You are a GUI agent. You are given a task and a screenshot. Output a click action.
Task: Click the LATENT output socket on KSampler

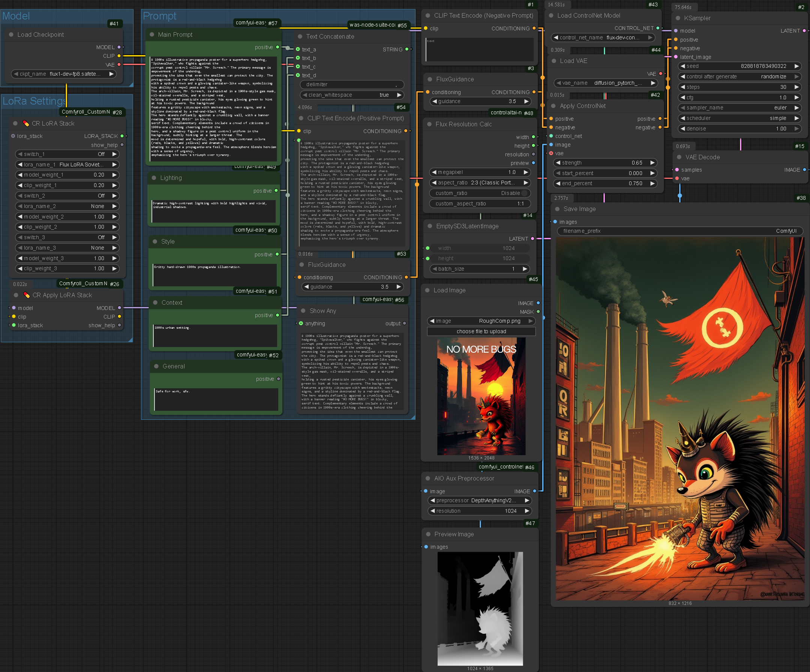[804, 31]
